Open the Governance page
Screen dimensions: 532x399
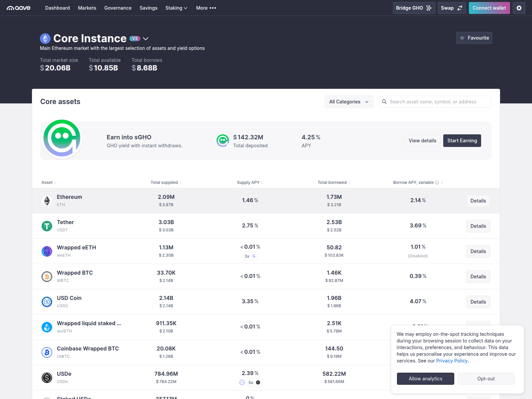pos(118,8)
